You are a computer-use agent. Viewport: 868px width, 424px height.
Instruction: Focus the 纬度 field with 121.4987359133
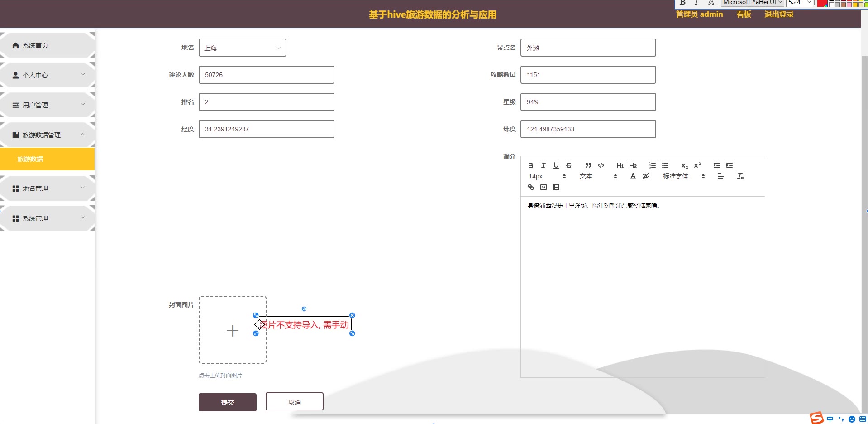pyautogui.click(x=588, y=129)
